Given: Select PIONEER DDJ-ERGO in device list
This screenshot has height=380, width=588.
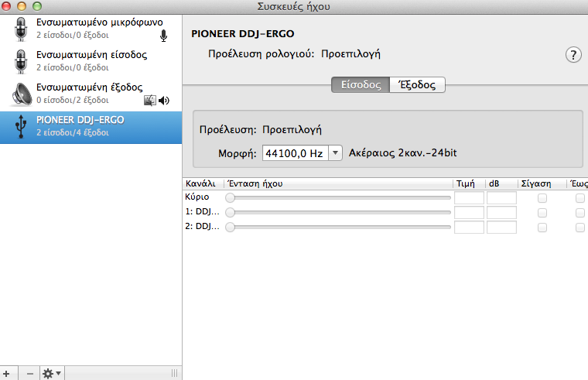Looking at the screenshot, I should pos(91,127).
